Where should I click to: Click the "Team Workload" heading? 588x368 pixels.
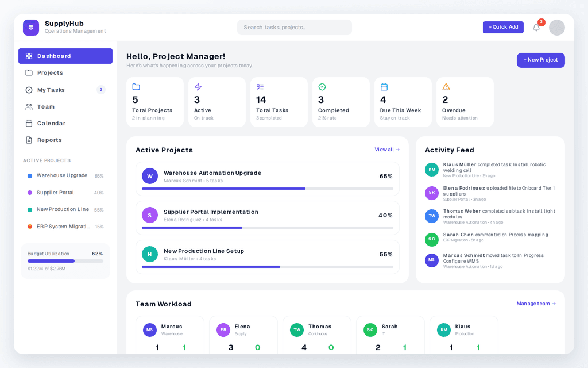pos(164,304)
